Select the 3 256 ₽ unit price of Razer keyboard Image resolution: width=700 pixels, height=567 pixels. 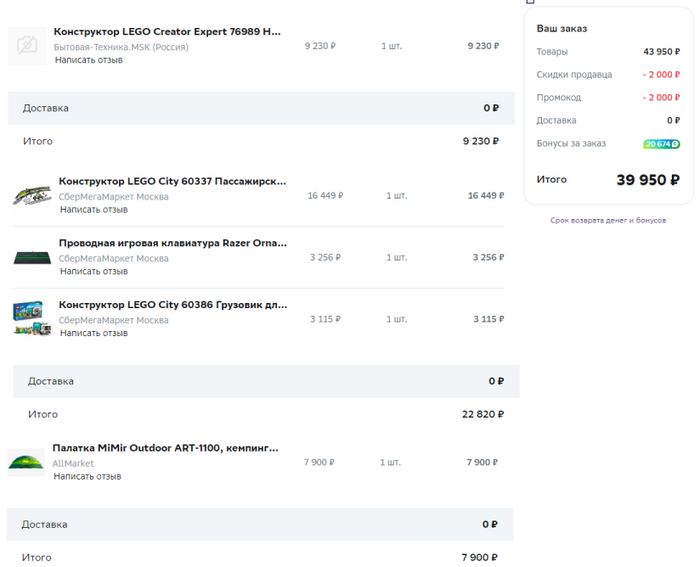click(x=325, y=257)
